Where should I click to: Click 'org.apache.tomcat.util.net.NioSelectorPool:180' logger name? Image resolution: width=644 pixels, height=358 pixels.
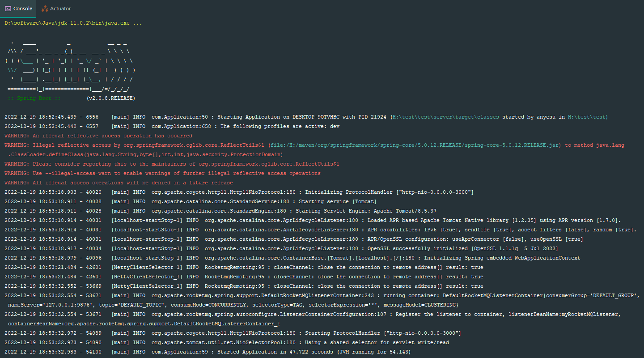[224, 342]
